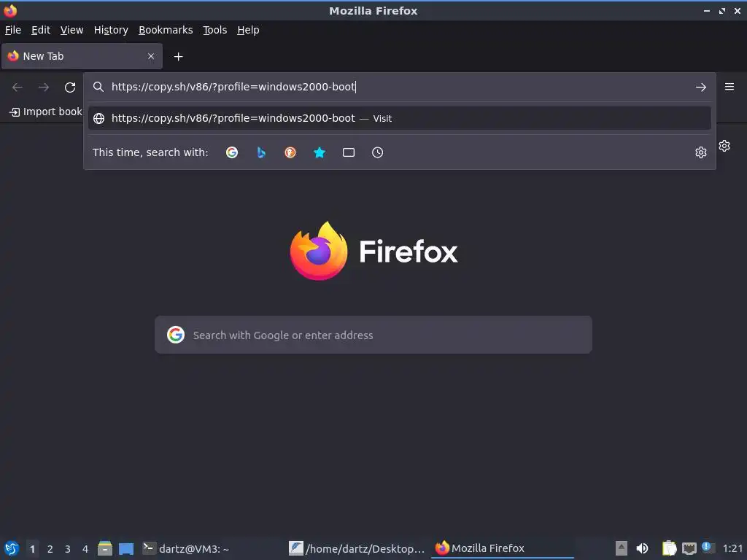Open the update notification tray icon
Image resolution: width=747 pixels, height=560 pixels.
click(708, 548)
